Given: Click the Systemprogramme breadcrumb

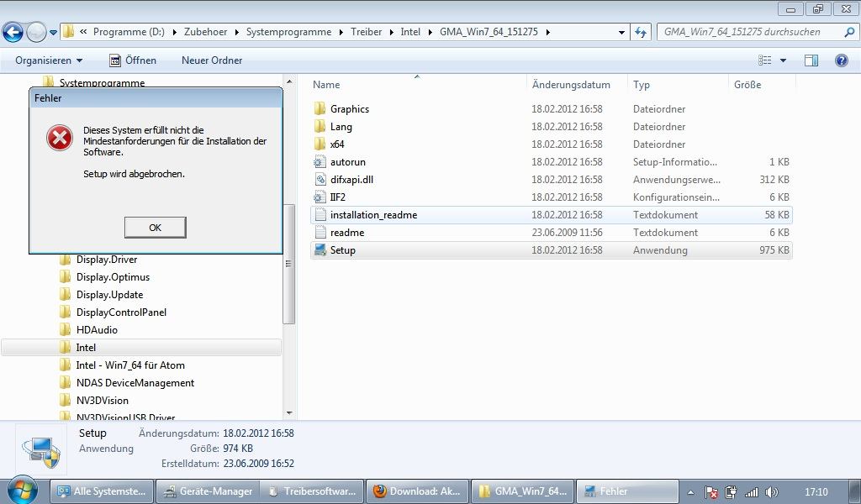Looking at the screenshot, I should click(x=289, y=32).
